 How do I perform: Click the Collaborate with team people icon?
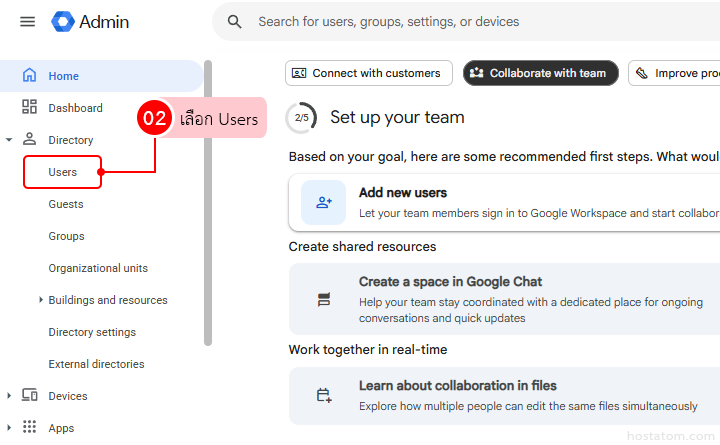pos(477,73)
